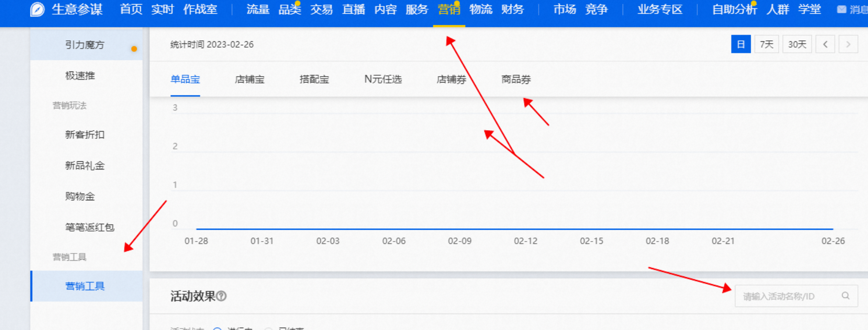Open 物流 in top navigation
The height and width of the screenshot is (330, 868).
(x=481, y=9)
